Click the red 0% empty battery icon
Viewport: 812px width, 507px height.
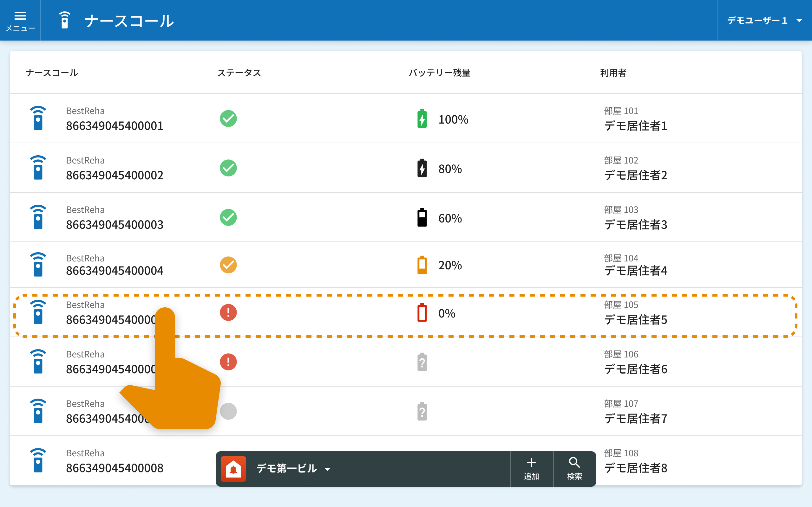tap(422, 312)
